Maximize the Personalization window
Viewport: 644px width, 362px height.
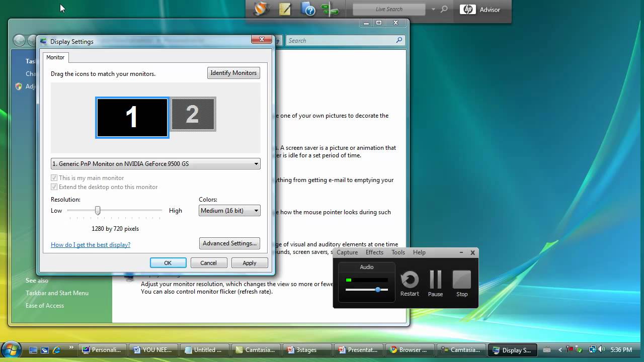click(x=379, y=23)
